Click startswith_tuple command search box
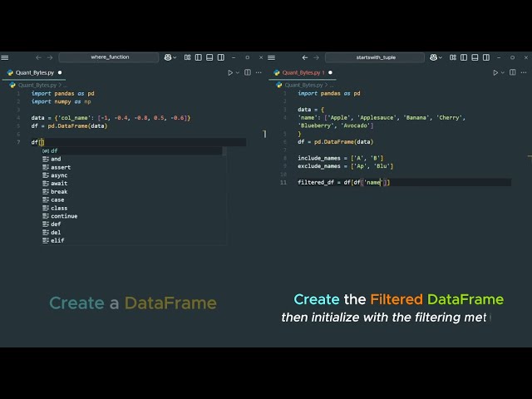Image resolution: width=532 pixels, height=399 pixels. tap(375, 57)
